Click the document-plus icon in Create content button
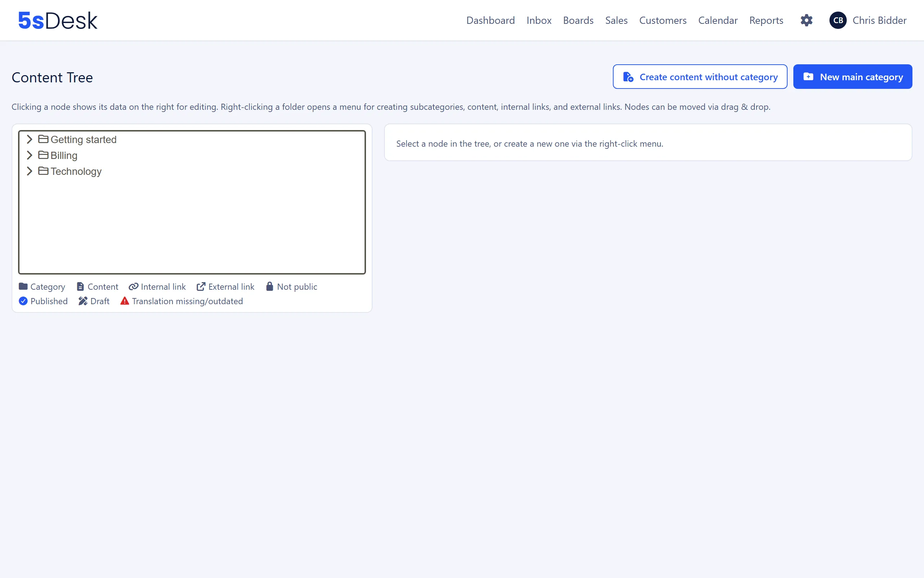This screenshot has height=578, width=924. pos(628,77)
